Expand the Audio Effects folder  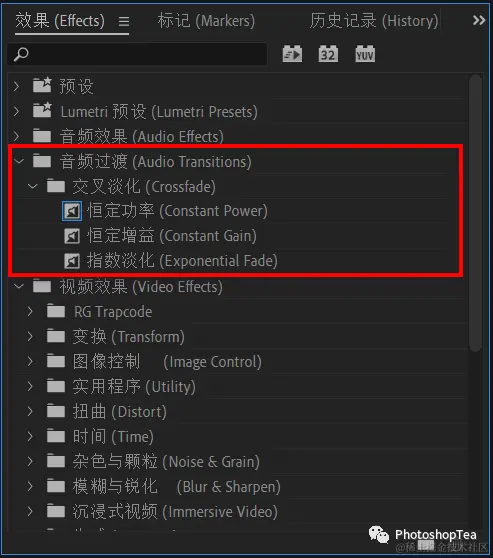click(x=16, y=136)
